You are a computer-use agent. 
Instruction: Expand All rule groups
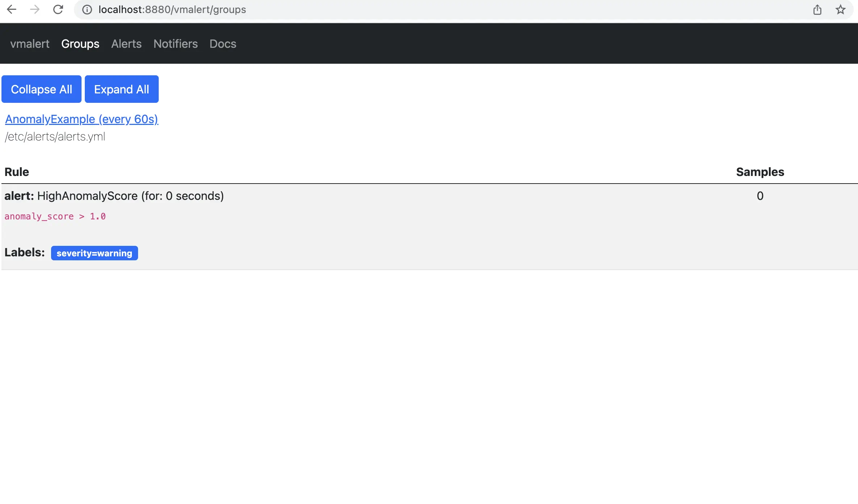pos(121,89)
